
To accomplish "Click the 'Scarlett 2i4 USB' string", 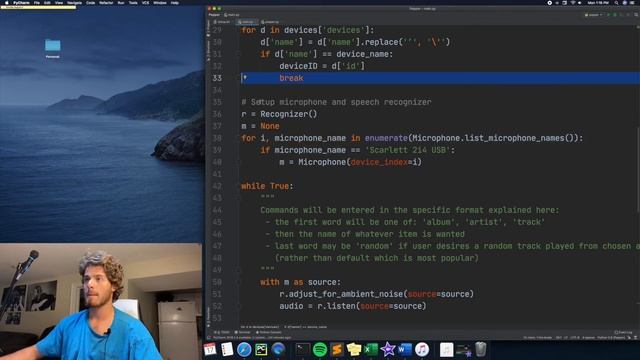I will pyautogui.click(x=407, y=150).
